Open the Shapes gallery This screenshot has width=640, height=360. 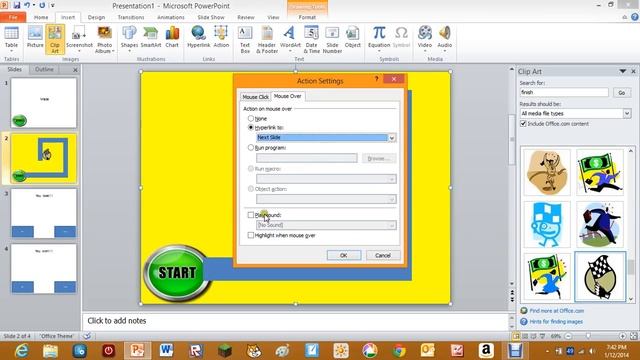tap(129, 39)
